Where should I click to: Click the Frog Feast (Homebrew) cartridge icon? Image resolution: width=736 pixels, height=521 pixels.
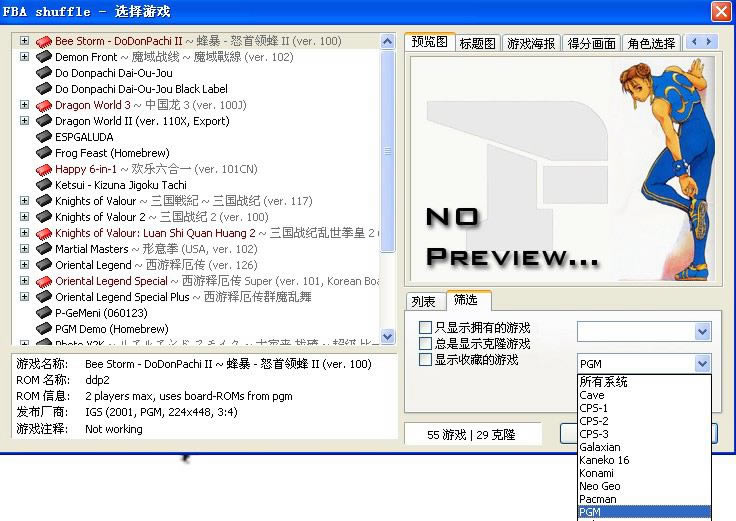coord(44,153)
